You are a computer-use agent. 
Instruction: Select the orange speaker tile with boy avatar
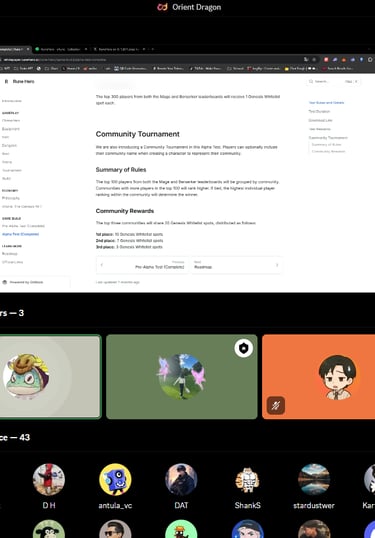coord(318,377)
